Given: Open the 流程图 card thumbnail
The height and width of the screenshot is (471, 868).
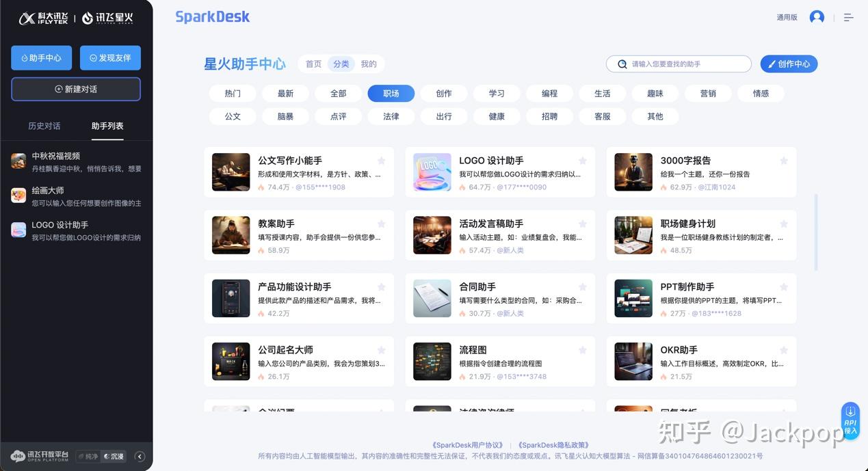Looking at the screenshot, I should click(x=432, y=362).
